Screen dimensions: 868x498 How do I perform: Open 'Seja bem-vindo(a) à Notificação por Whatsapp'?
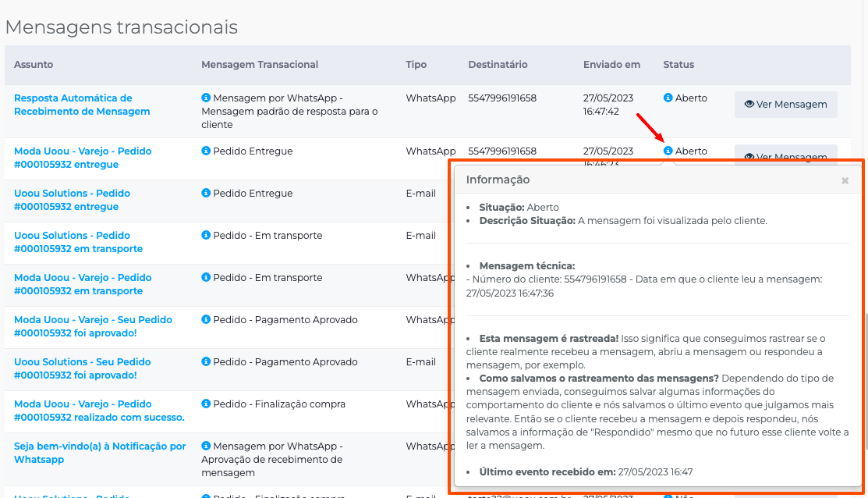pyautogui.click(x=100, y=453)
